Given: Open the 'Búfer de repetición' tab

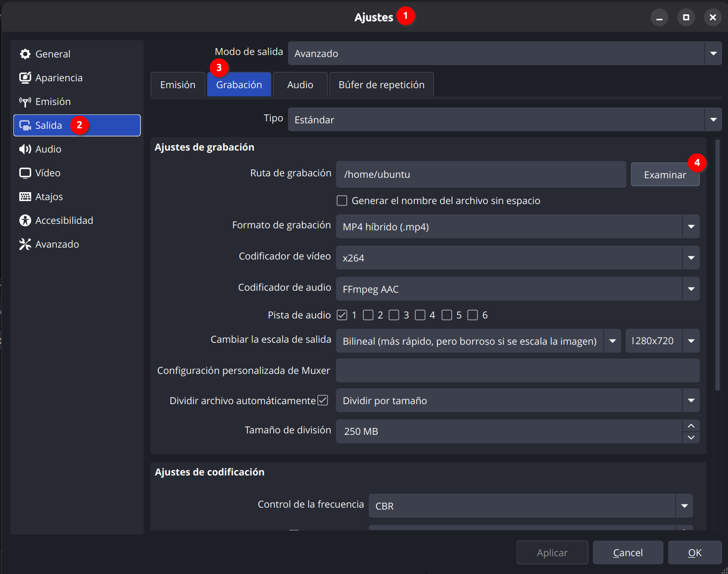Looking at the screenshot, I should [x=382, y=85].
